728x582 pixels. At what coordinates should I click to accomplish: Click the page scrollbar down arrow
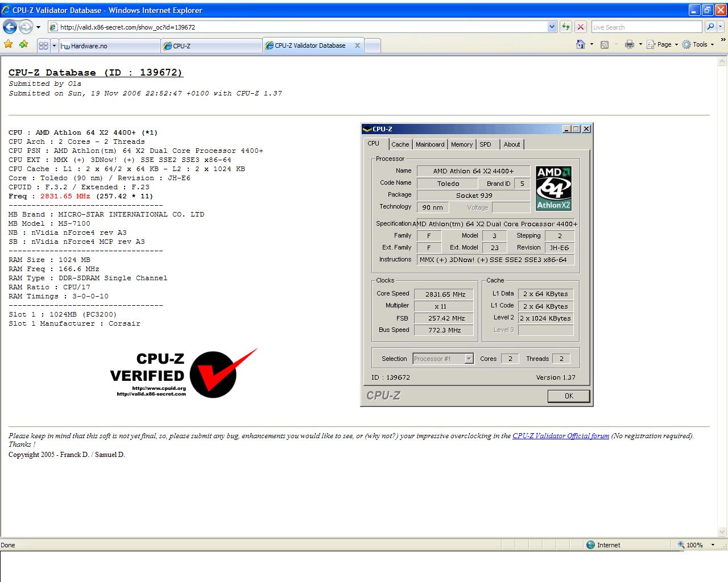tap(723, 532)
